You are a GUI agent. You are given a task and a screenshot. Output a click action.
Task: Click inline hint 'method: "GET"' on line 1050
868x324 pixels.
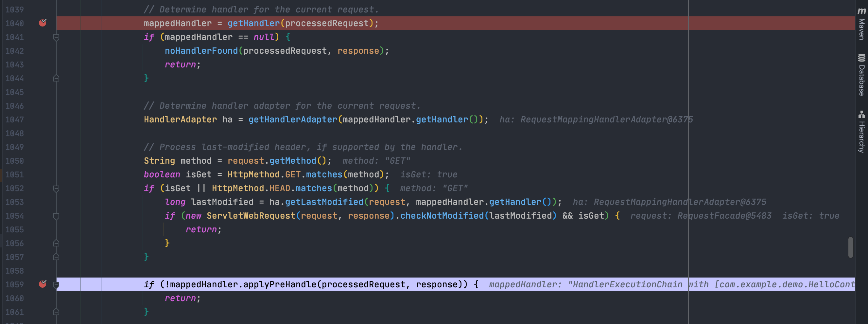click(x=376, y=161)
